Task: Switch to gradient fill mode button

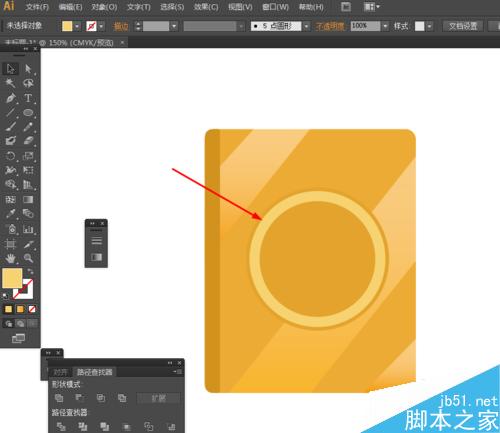Action: pyautogui.click(x=20, y=309)
